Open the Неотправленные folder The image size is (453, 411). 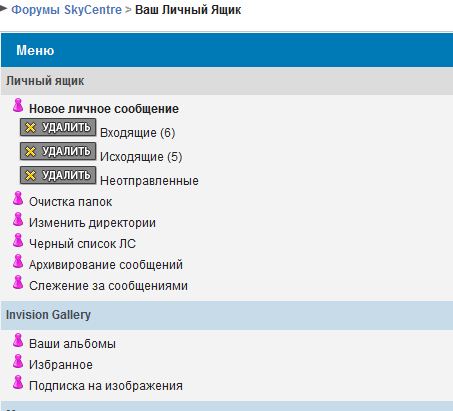149,181
